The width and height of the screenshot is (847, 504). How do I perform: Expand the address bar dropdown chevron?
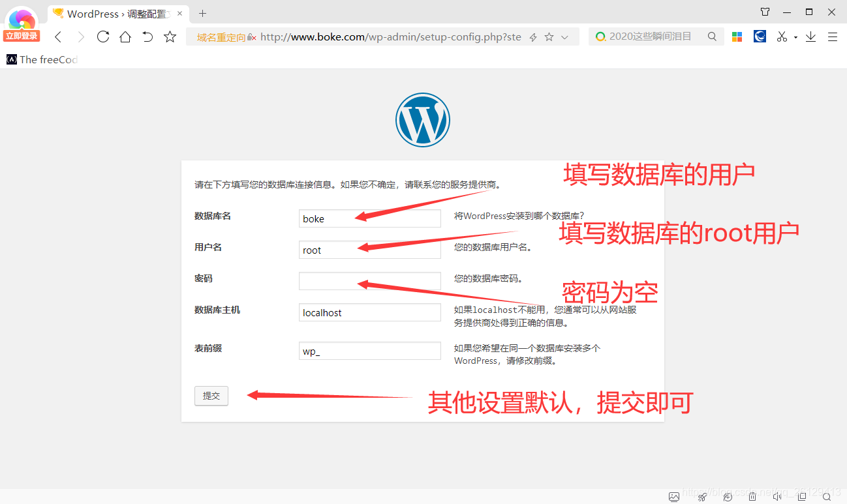(565, 37)
